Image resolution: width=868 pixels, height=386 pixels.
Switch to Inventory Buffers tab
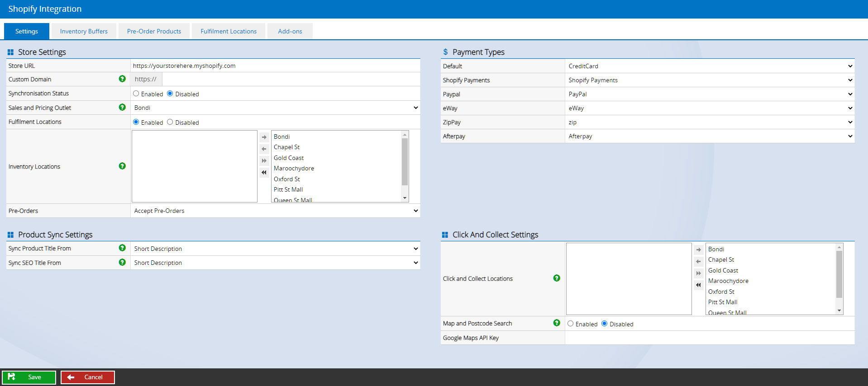[x=84, y=31]
